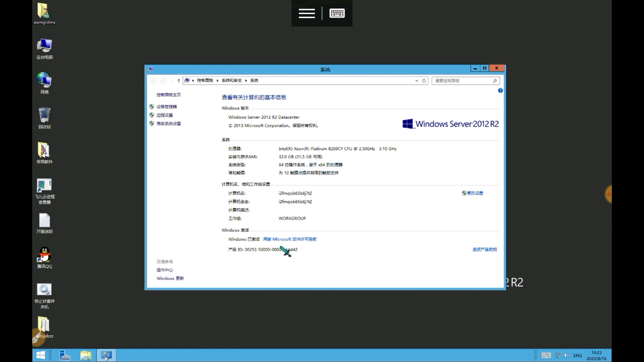Open 高级系统设置 advanced settings link
The image size is (644, 362).
(169, 124)
